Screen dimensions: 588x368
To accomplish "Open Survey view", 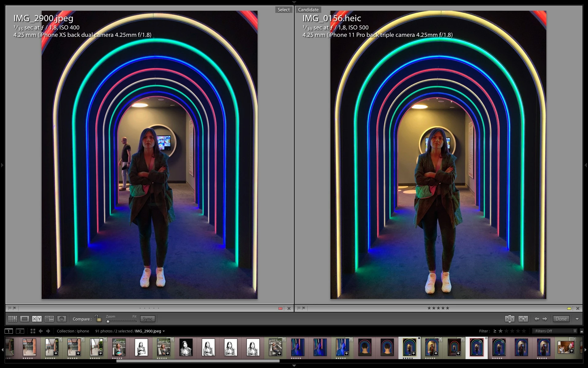I will coord(49,319).
